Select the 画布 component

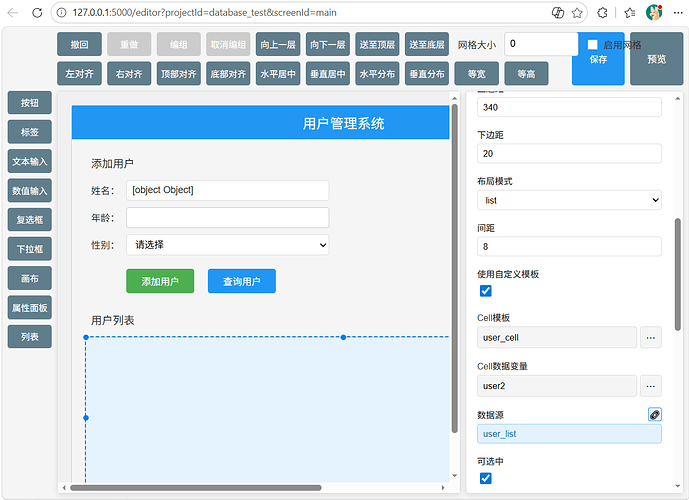(x=30, y=278)
